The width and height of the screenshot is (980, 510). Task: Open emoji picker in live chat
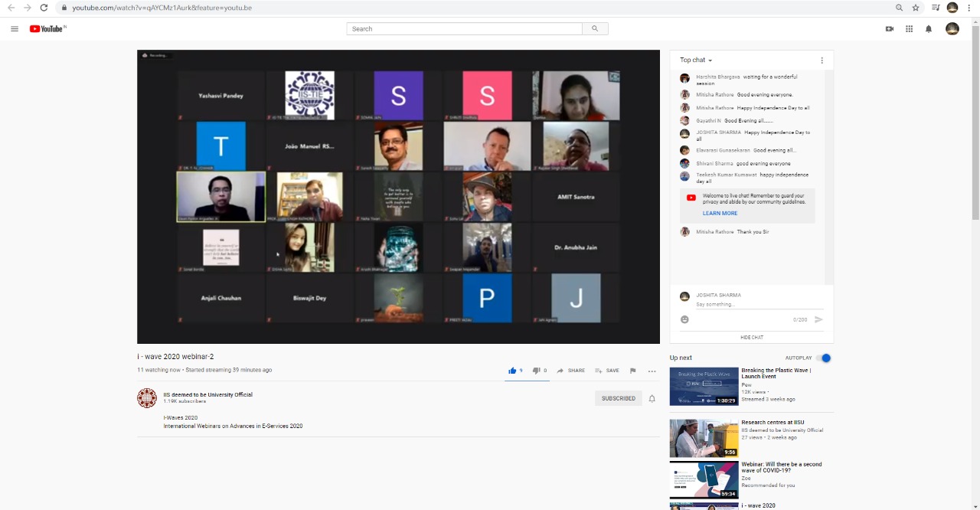[x=684, y=319]
